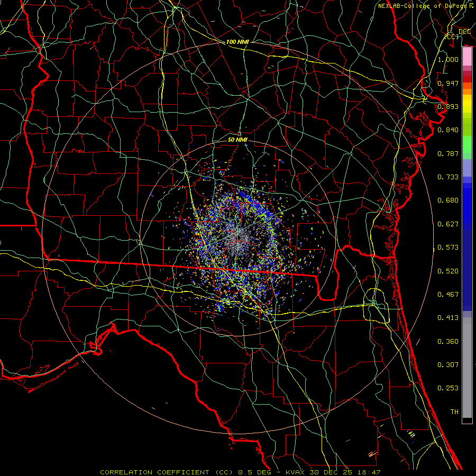The height and width of the screenshot is (476, 476).
Task: Click the TH threshold legend label
Action: click(454, 412)
